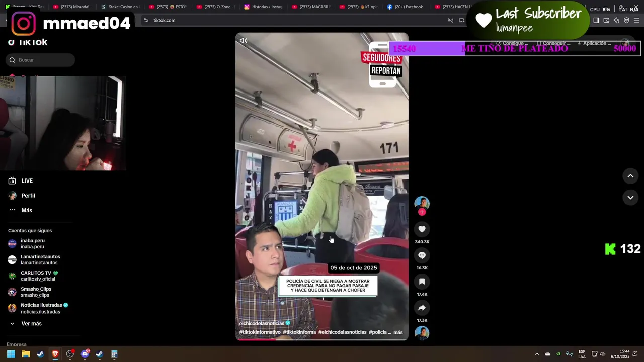Switch to the K1 YouTube tab
Viewport: 644px width, 362px height.
tap(358, 7)
